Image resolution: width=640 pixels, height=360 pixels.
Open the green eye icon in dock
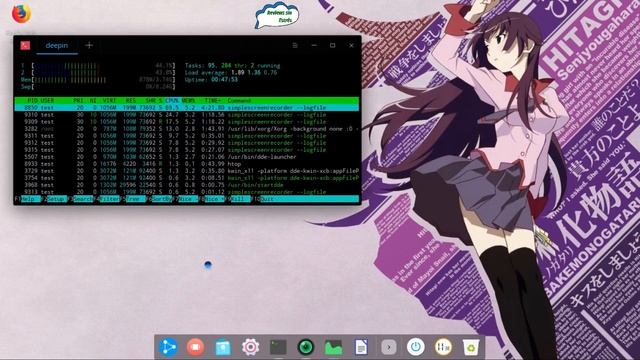coord(306,347)
